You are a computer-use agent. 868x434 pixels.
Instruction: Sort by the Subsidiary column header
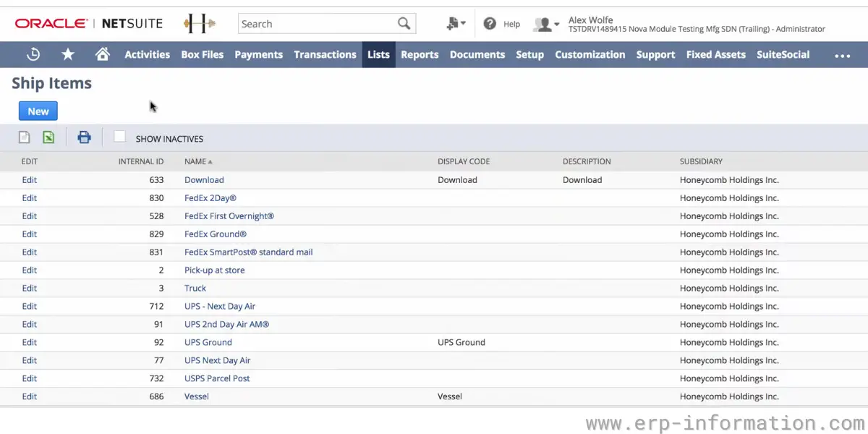(701, 161)
